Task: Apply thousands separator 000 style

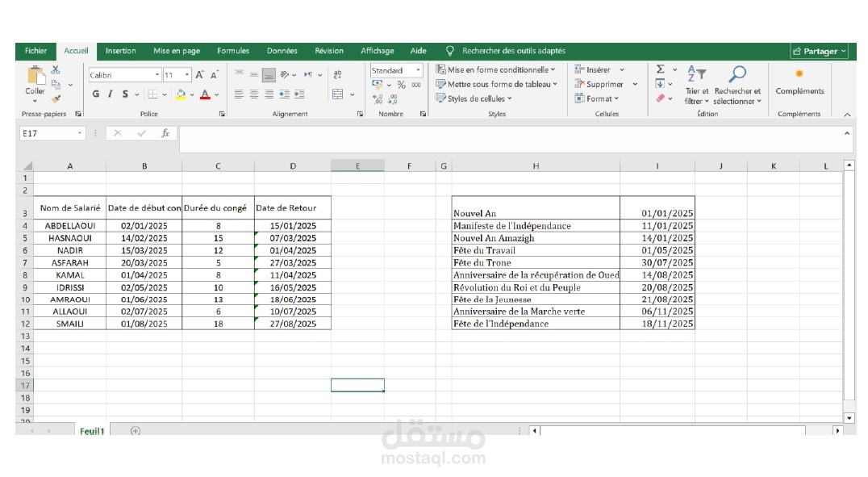Action: (416, 85)
